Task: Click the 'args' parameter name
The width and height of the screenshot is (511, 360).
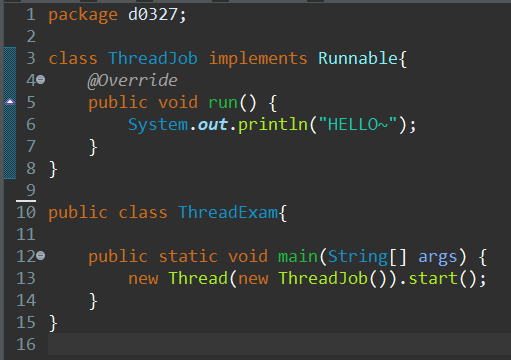Action: pos(438,258)
